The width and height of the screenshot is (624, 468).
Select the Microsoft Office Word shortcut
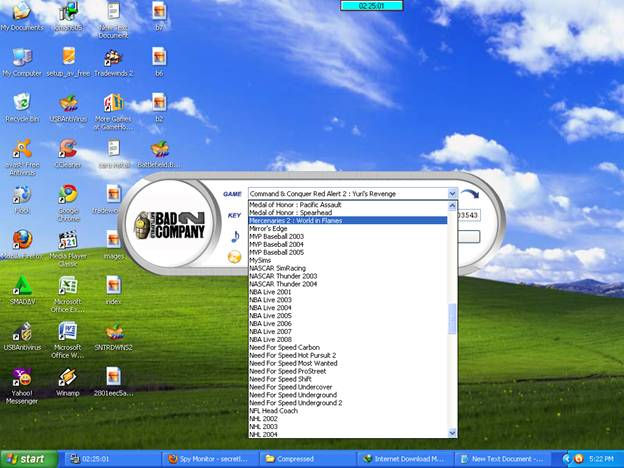tap(68, 340)
